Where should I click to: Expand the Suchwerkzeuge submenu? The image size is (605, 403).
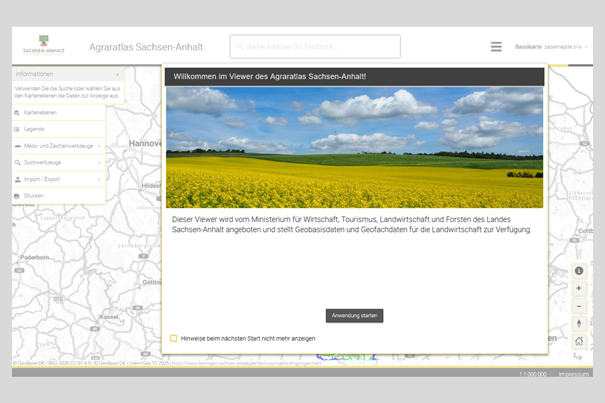pyautogui.click(x=99, y=162)
